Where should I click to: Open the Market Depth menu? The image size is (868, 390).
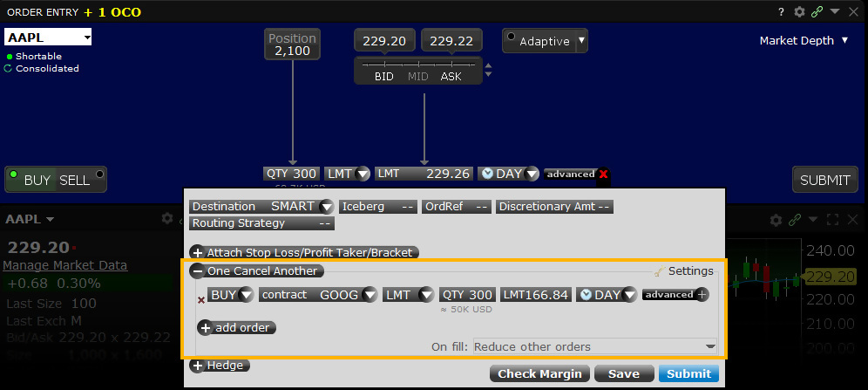(804, 40)
